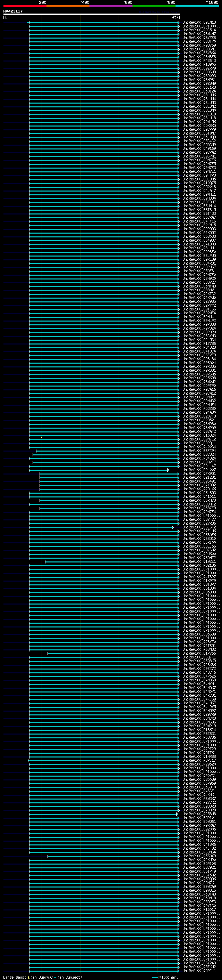
Task: Open hit UniRef100_Q39093
Action: [199, 76]
